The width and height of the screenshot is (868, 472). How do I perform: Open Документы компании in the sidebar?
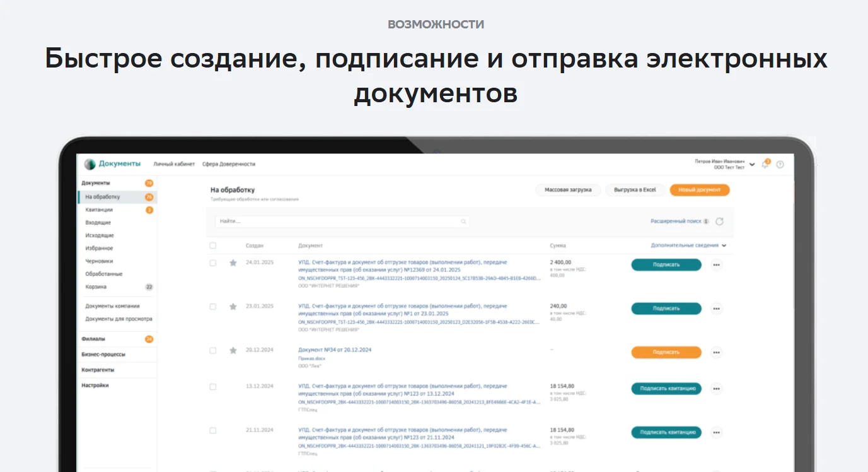tap(113, 306)
